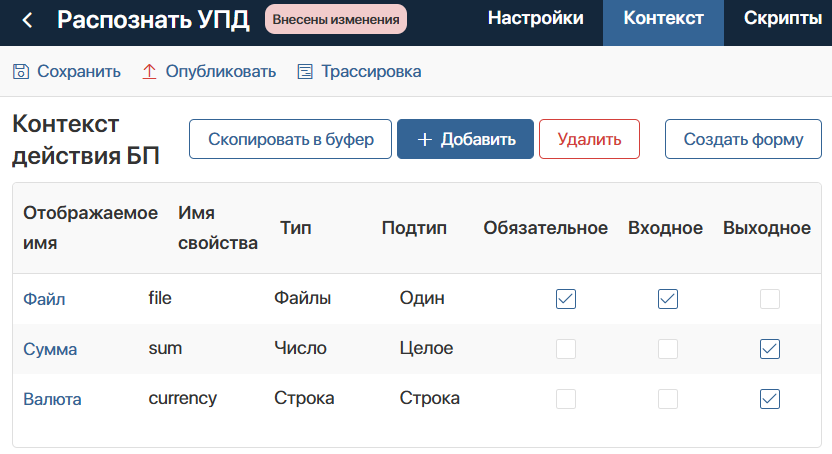Uncheck Выходное for the Сумма row

tap(769, 349)
